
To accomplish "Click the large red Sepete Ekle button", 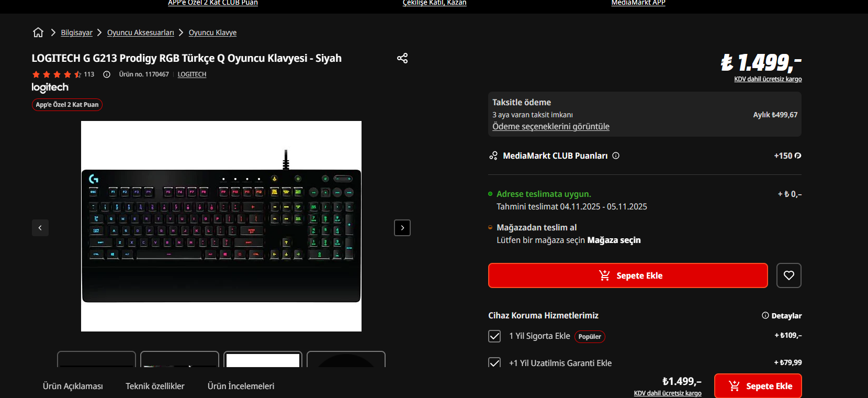I will tap(628, 275).
